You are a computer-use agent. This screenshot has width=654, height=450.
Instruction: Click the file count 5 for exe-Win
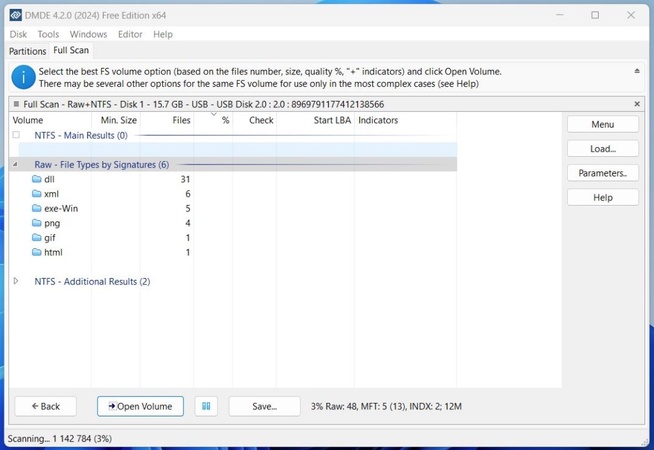coord(188,209)
